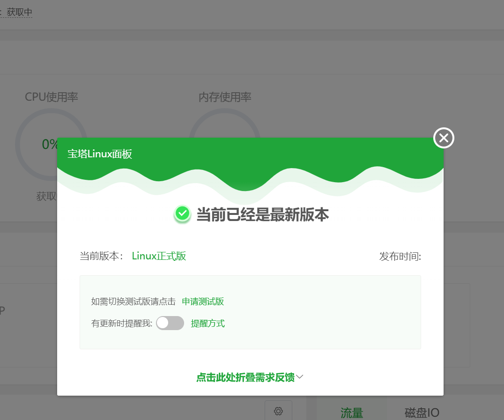Image resolution: width=504 pixels, height=420 pixels.
Task: Click the 当前版本 label
Action: pos(102,256)
